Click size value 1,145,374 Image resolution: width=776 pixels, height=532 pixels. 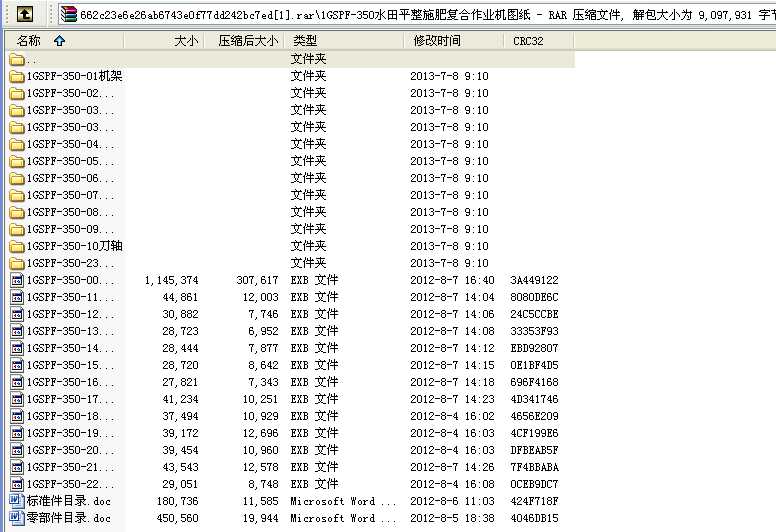coord(171,281)
